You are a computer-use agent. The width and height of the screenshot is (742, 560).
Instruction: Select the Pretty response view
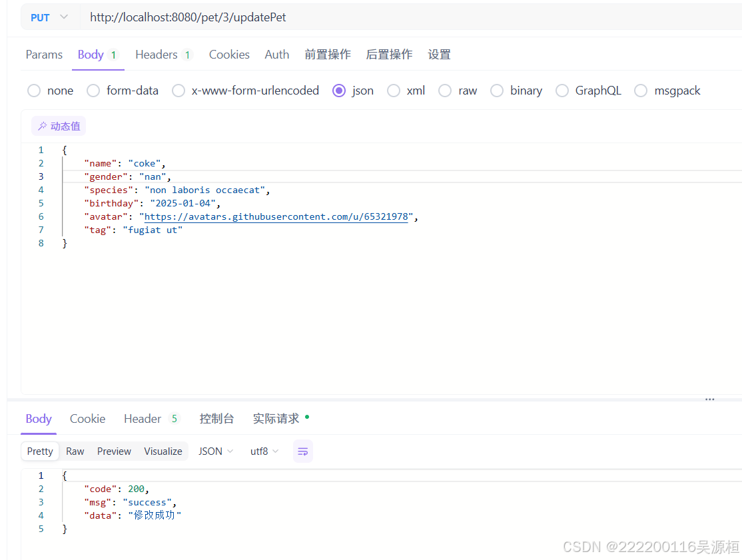(x=40, y=451)
